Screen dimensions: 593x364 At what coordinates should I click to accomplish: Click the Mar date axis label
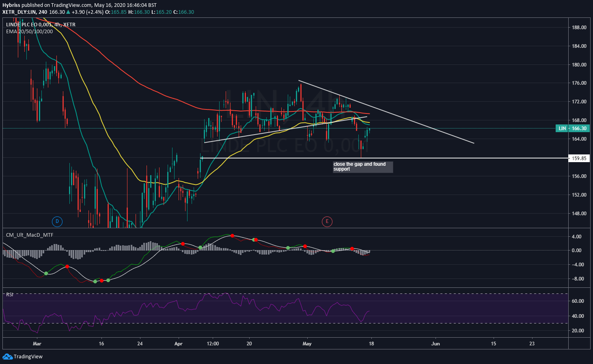(x=37, y=344)
